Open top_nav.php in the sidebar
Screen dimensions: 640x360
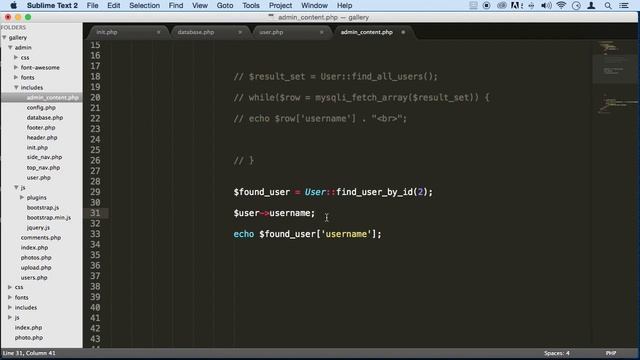(43, 167)
